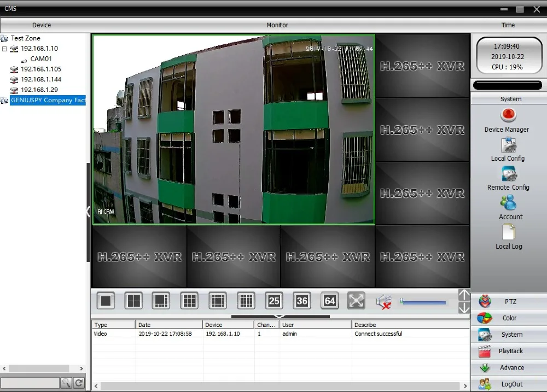The image size is (547, 392).
Task: Click the System section header
Action: point(511,99)
